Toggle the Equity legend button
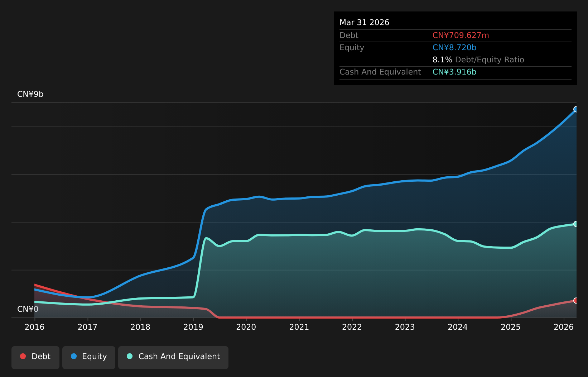The width and height of the screenshot is (588, 377). [89, 357]
